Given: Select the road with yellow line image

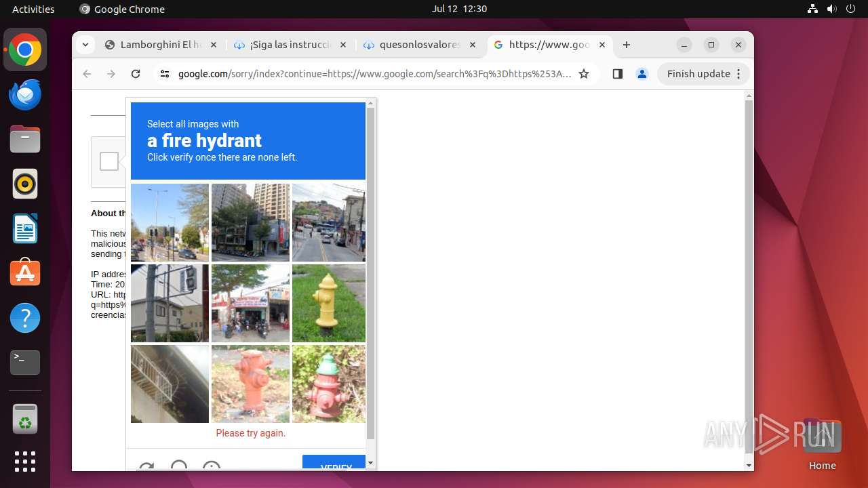Looking at the screenshot, I should 329,222.
